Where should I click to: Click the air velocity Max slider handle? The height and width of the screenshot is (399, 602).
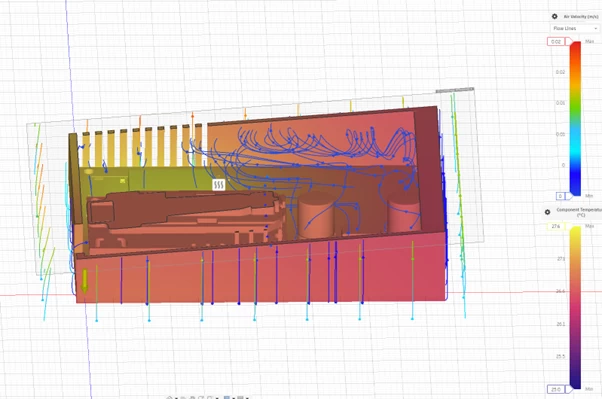tap(569, 41)
